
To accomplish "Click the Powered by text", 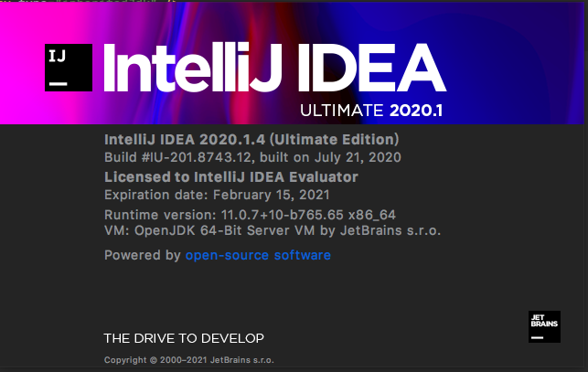I will tap(143, 255).
